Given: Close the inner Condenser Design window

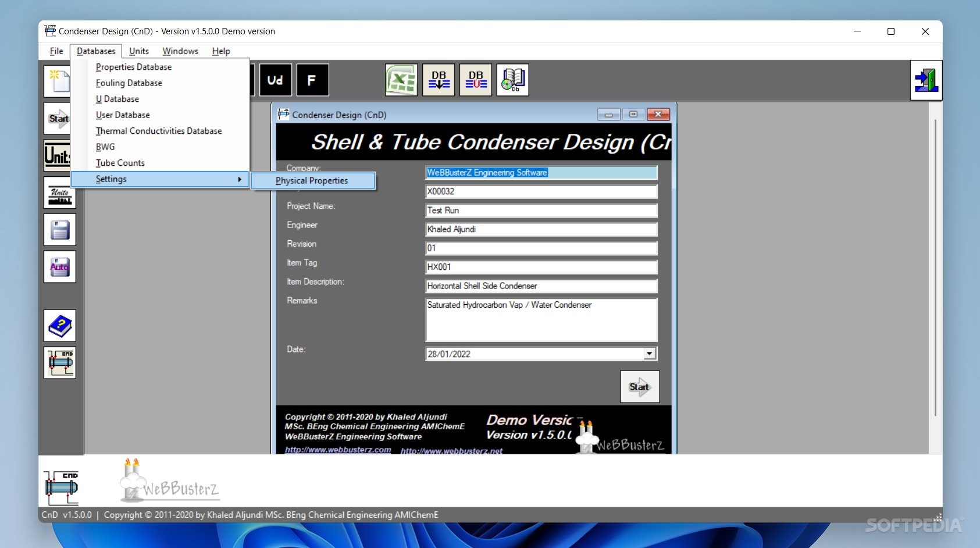Looking at the screenshot, I should 658,115.
